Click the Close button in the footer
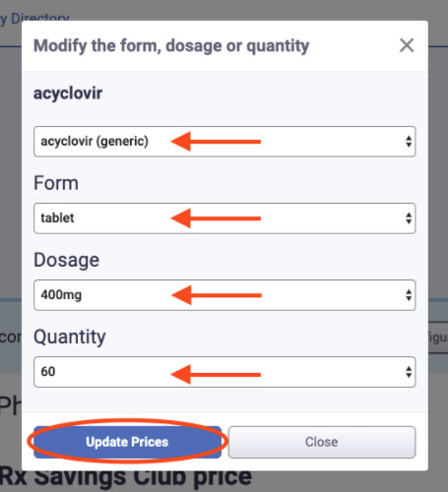 coord(322,442)
